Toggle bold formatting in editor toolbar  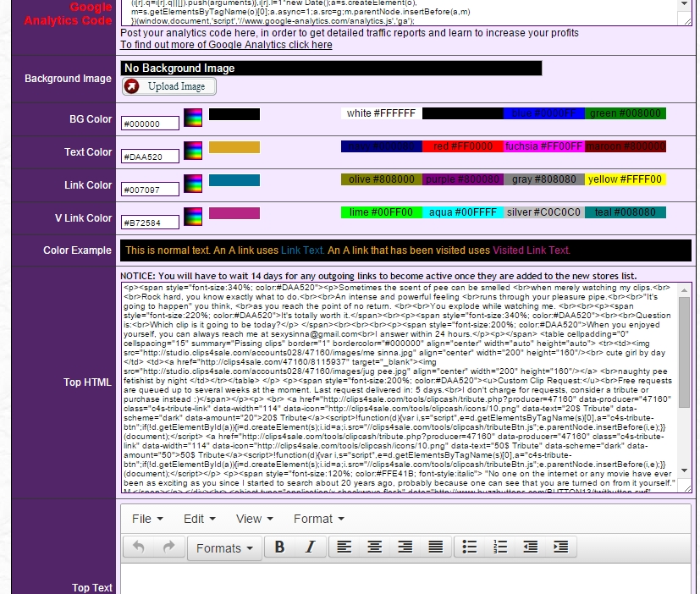coord(279,547)
